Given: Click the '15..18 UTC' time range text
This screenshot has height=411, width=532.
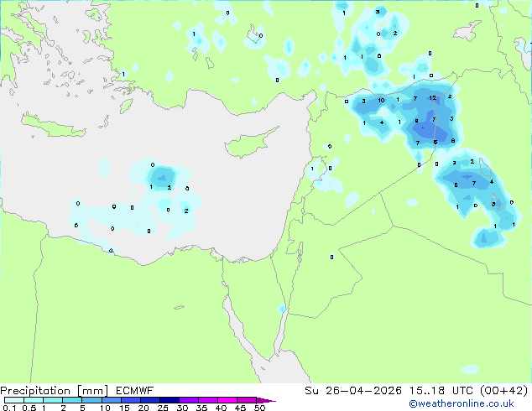Looking at the screenshot, I should 443,391.
